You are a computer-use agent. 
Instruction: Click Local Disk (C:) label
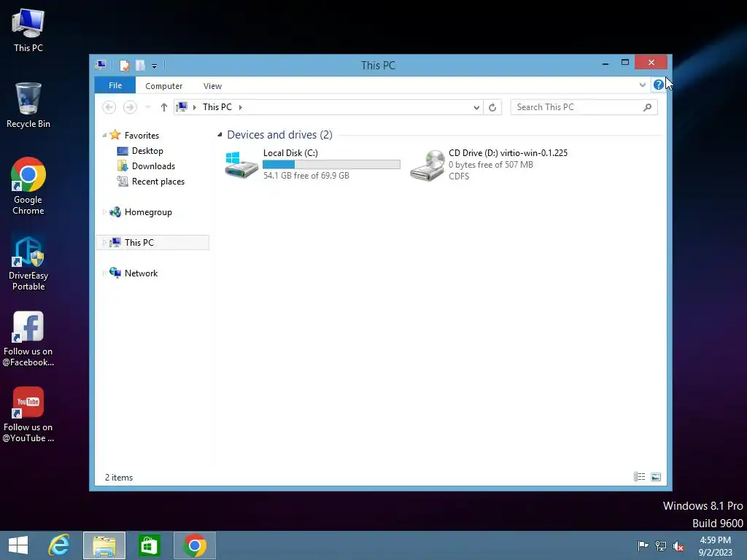tap(290, 153)
